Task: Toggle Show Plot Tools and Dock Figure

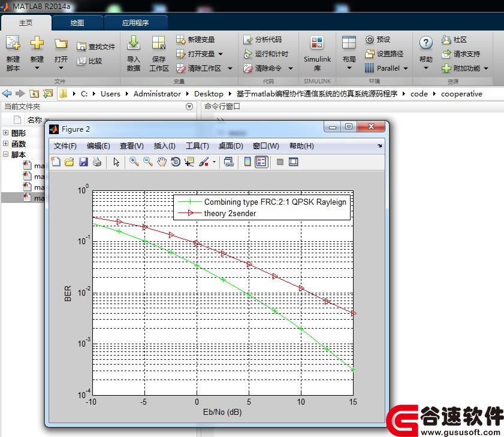Action: click(294, 162)
